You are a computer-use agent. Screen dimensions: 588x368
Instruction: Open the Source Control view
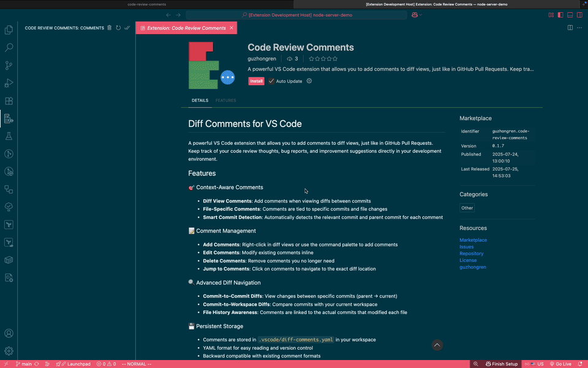point(9,66)
